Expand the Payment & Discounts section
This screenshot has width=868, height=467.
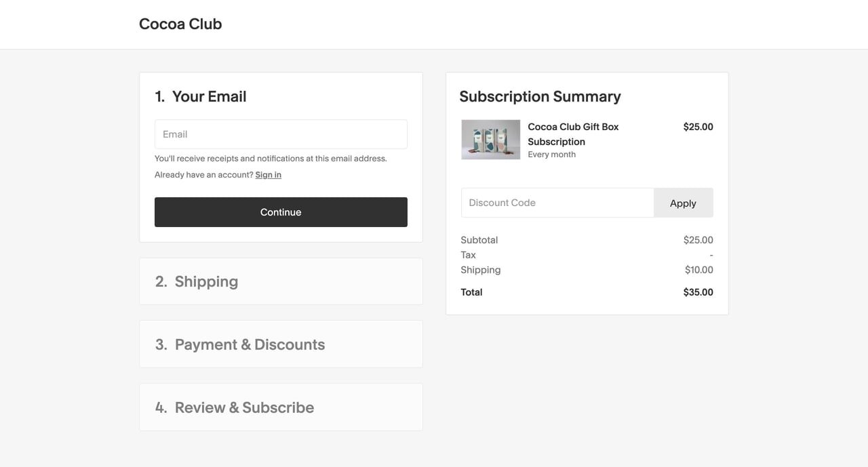click(281, 344)
